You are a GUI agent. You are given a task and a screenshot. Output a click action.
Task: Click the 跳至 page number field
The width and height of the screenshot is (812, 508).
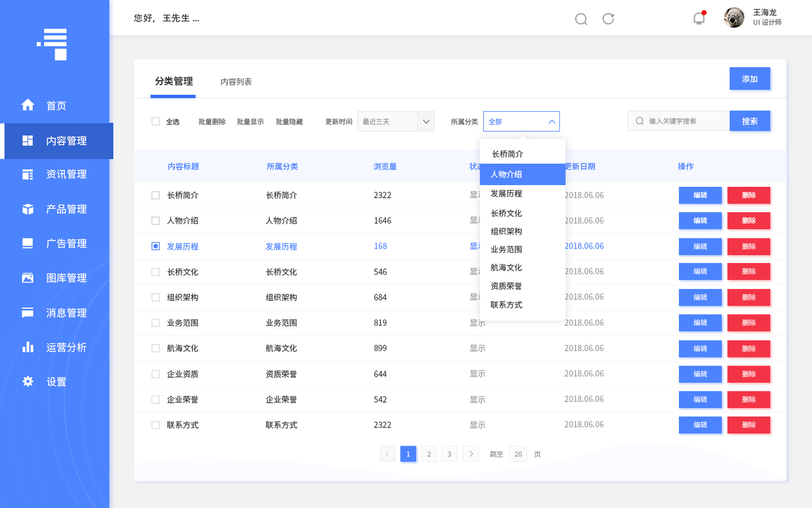coord(518,454)
